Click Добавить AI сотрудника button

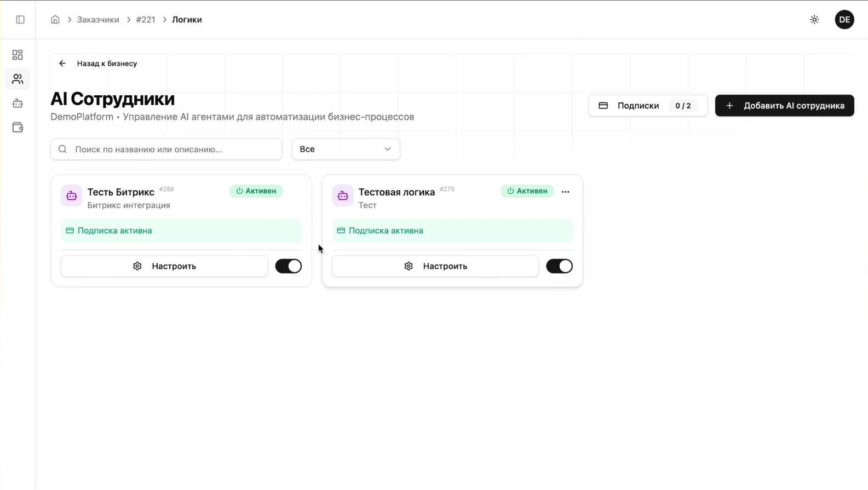coord(784,106)
